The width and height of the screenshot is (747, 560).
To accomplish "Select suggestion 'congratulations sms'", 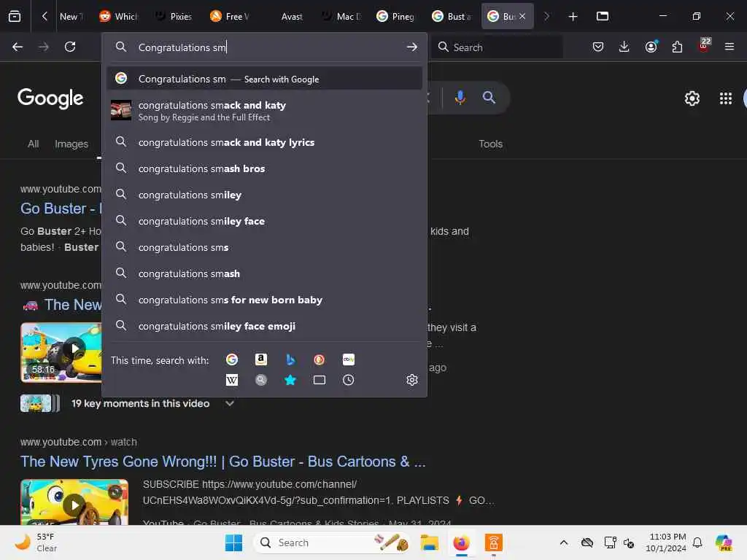I will coord(264,247).
